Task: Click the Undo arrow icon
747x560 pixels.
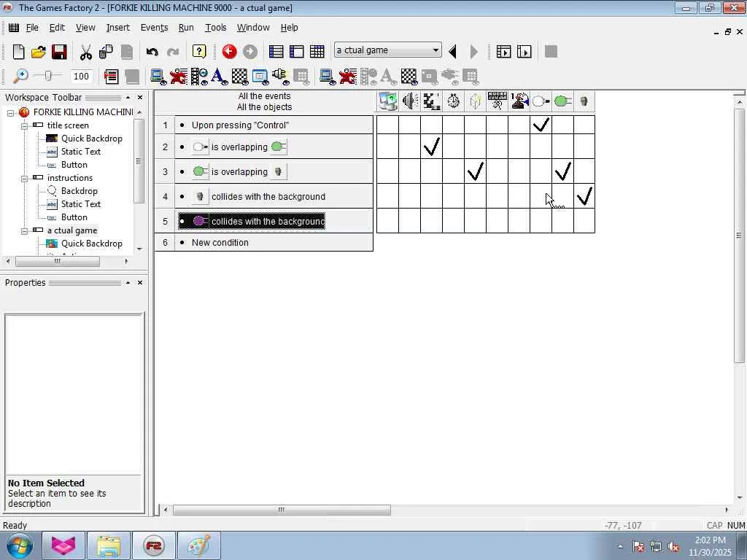Action: point(152,52)
